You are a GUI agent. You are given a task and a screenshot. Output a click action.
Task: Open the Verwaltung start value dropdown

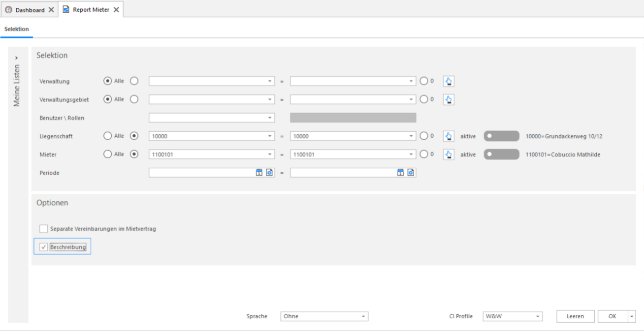(x=270, y=81)
